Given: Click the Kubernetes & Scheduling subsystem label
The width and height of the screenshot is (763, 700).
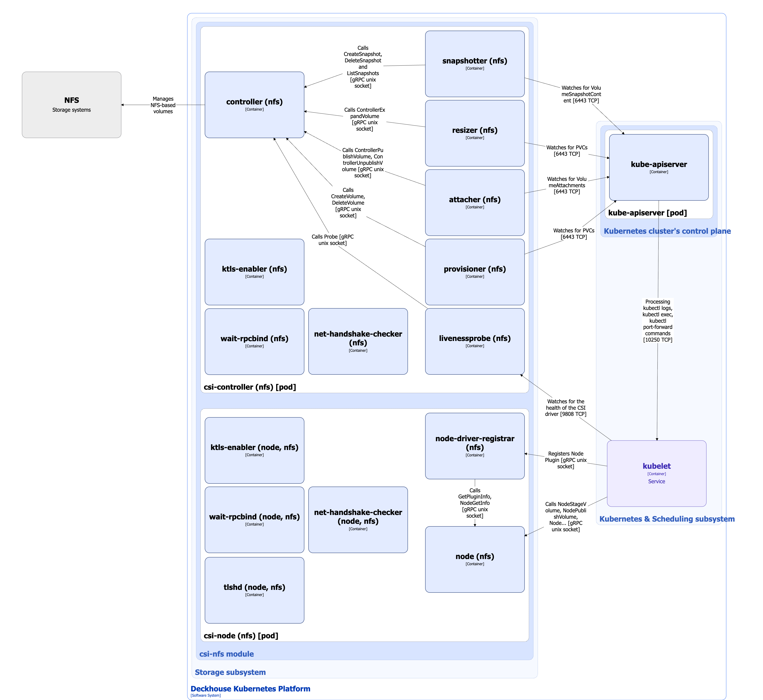Looking at the screenshot, I should coord(667,519).
